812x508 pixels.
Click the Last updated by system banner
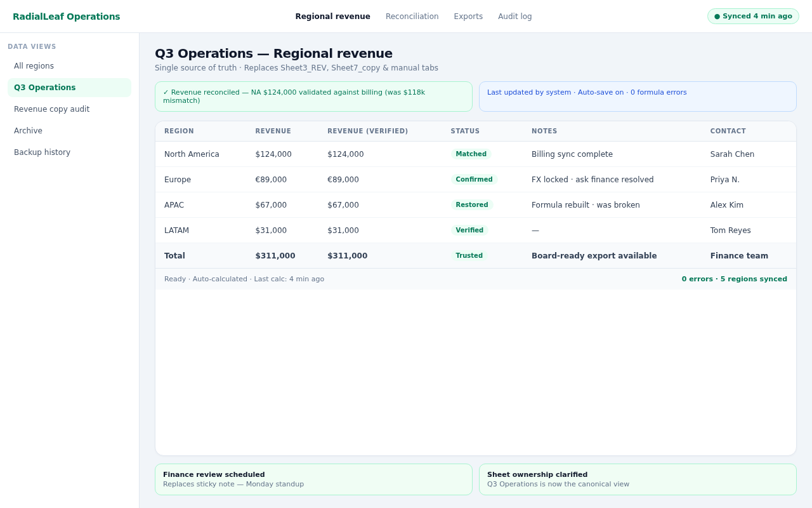click(x=638, y=97)
